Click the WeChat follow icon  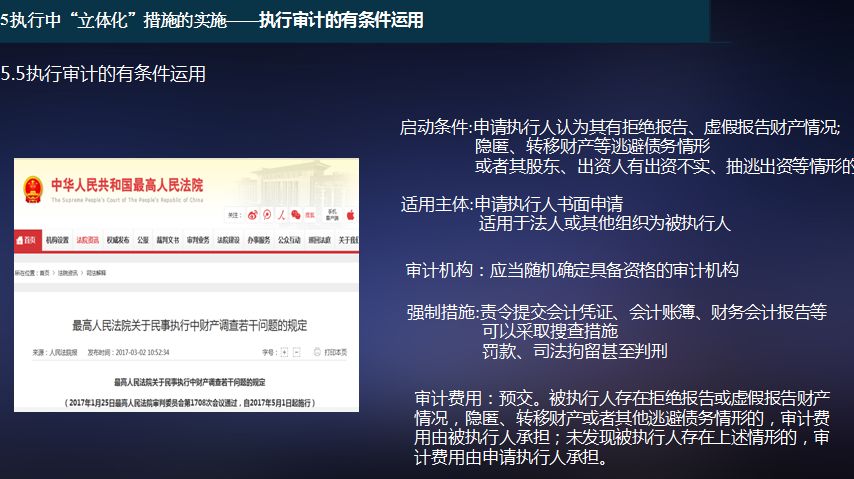coord(296,215)
